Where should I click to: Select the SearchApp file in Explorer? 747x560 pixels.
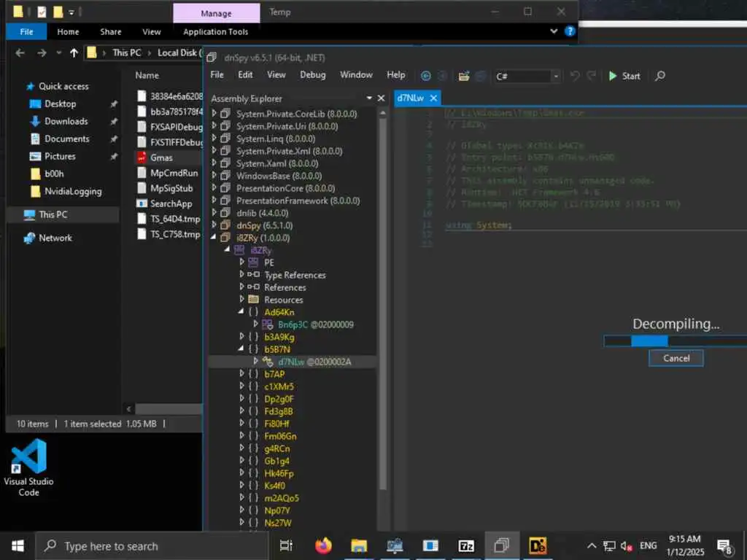(171, 204)
